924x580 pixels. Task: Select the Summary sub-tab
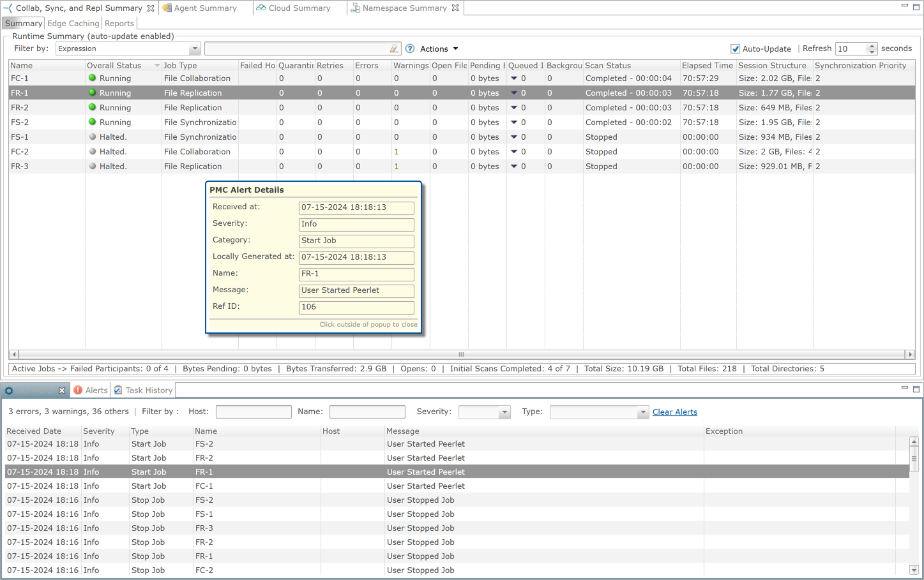click(x=23, y=24)
